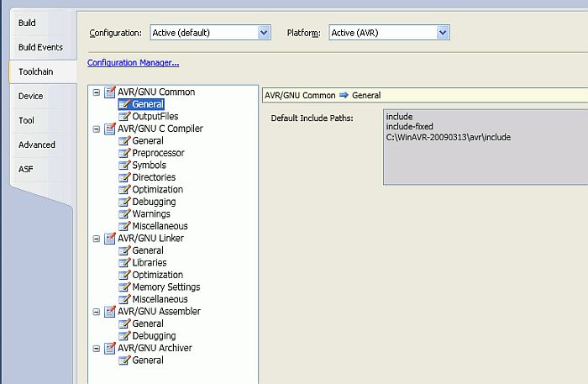Click the Memory Settings page icon
588x384 pixels.
(x=124, y=287)
